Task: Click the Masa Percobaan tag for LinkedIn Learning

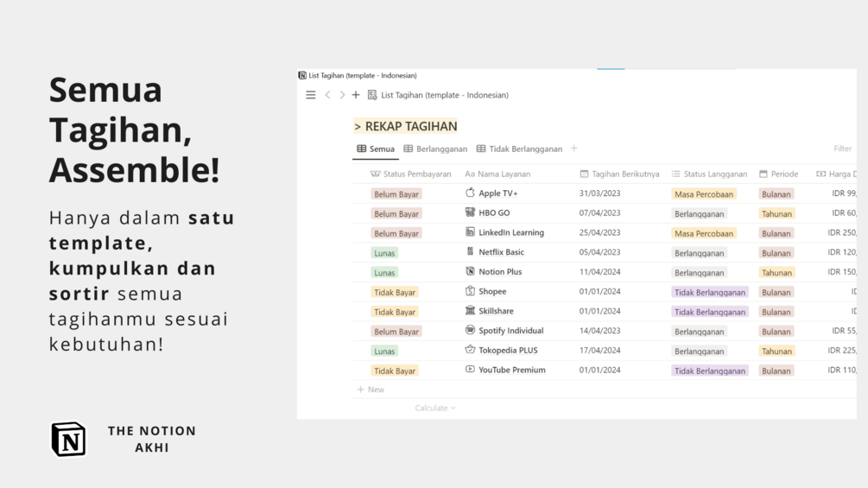Action: [704, 233]
